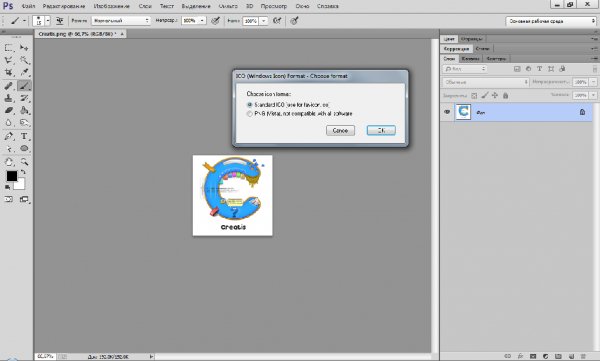Select the Rectangular Marquee tool
This screenshot has width=600, height=361.
pos(8,48)
